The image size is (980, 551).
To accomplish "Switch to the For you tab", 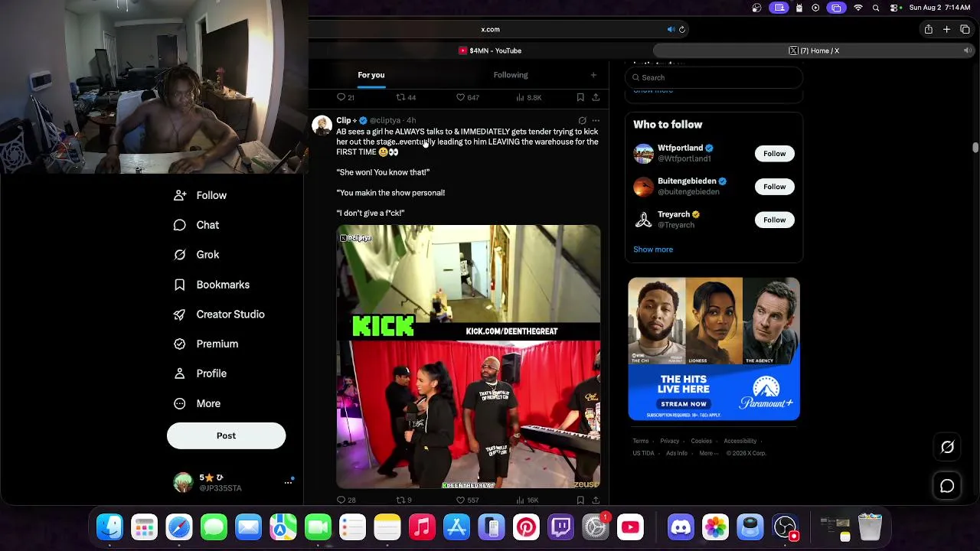I will click(x=371, y=75).
